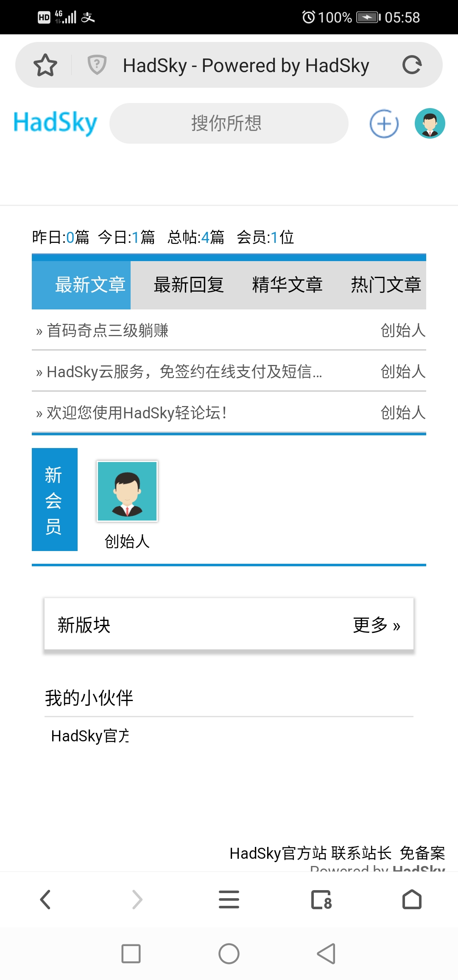This screenshot has height=980, width=458.
Task: Switch to 最新回复 tab
Action: [x=189, y=285]
